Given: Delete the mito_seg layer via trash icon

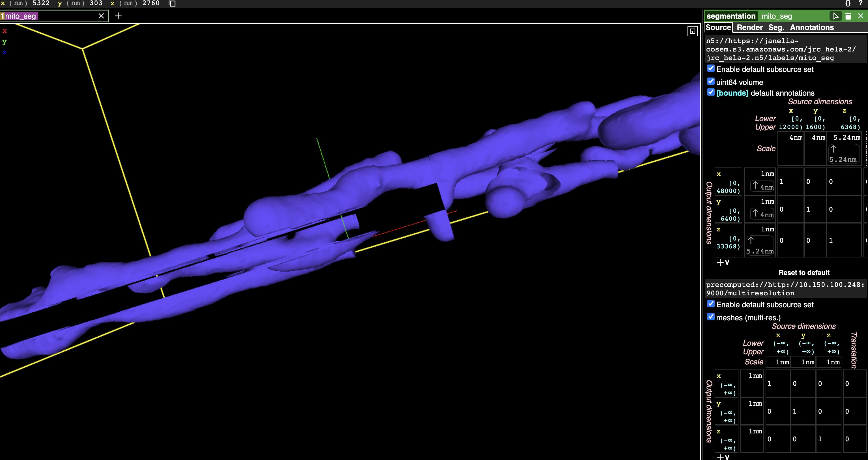Looking at the screenshot, I should (848, 16).
